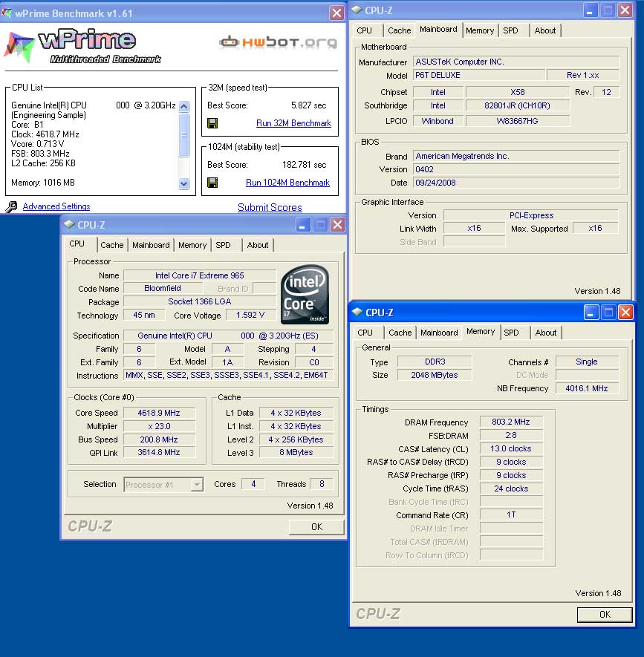Switch to Memory tab in CPU window
The image size is (644, 657).
(192, 245)
